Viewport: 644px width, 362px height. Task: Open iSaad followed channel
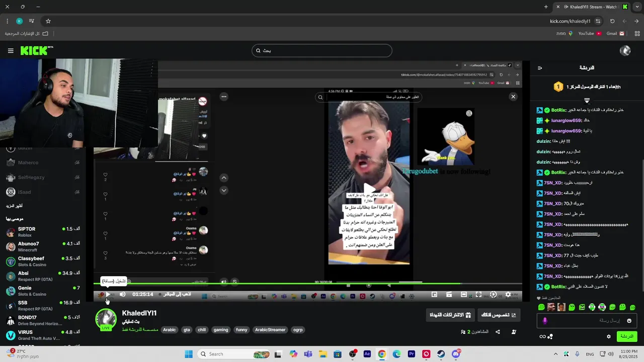click(x=43, y=192)
